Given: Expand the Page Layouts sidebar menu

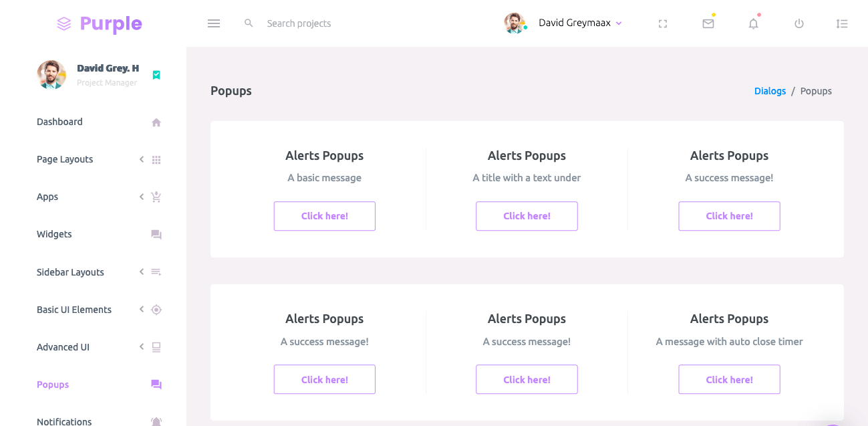Looking at the screenshot, I should pyautogui.click(x=65, y=159).
